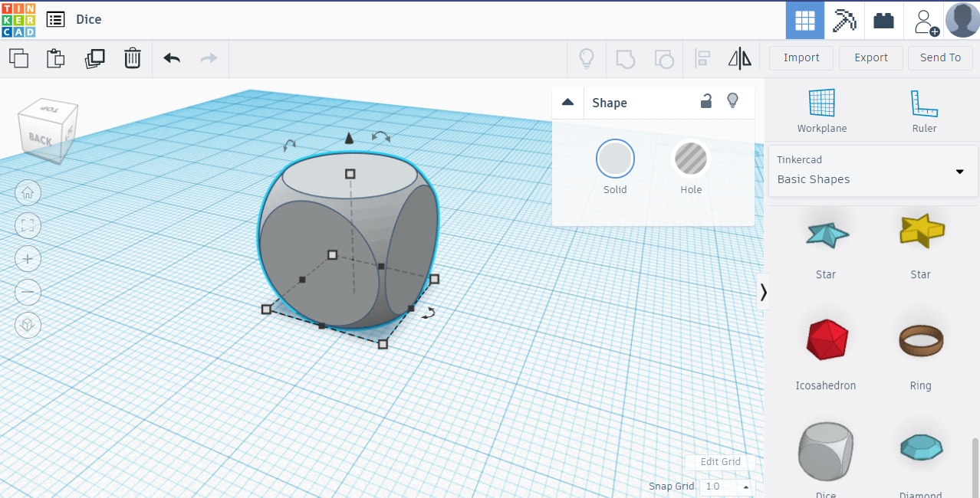Click the Import button

[x=801, y=57]
